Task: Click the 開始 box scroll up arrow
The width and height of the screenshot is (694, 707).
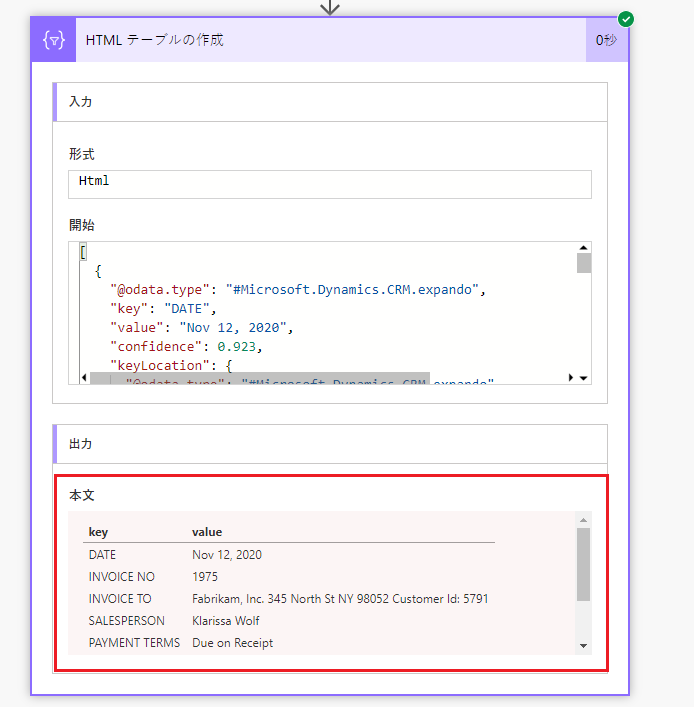Action: (x=584, y=248)
